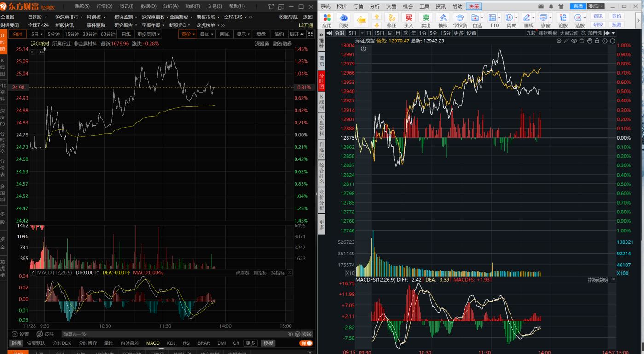Click the hand pan tool icon
644x354 pixels.
click(589, 41)
